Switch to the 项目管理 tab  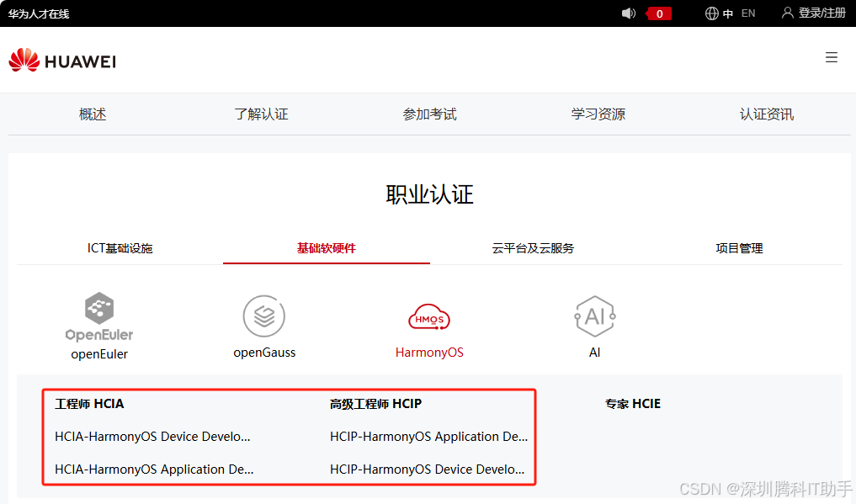tap(739, 248)
